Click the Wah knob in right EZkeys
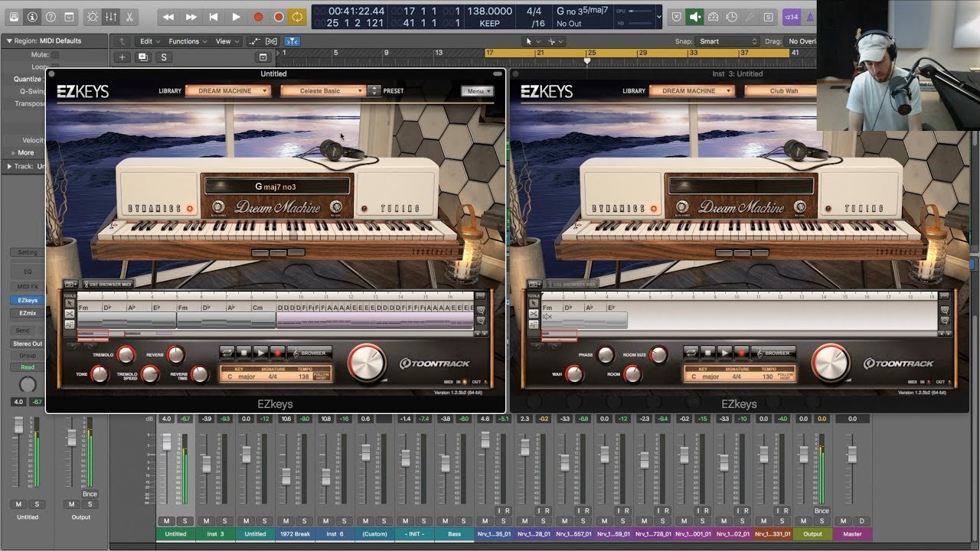 tap(574, 374)
